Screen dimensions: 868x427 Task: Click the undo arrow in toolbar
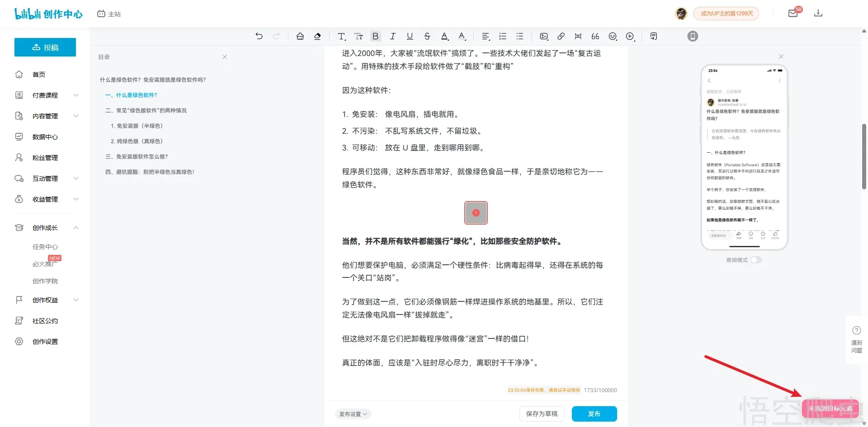pos(259,36)
